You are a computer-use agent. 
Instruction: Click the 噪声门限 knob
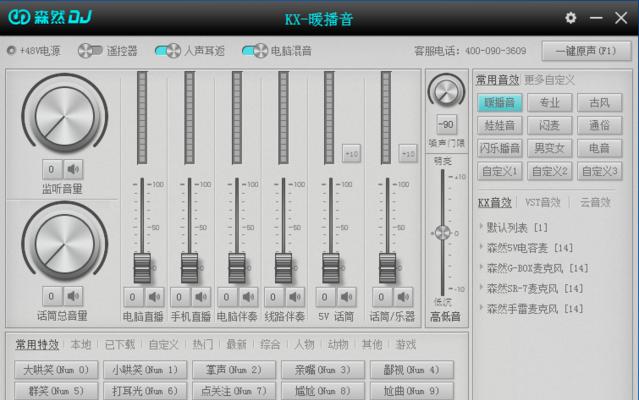(446, 90)
